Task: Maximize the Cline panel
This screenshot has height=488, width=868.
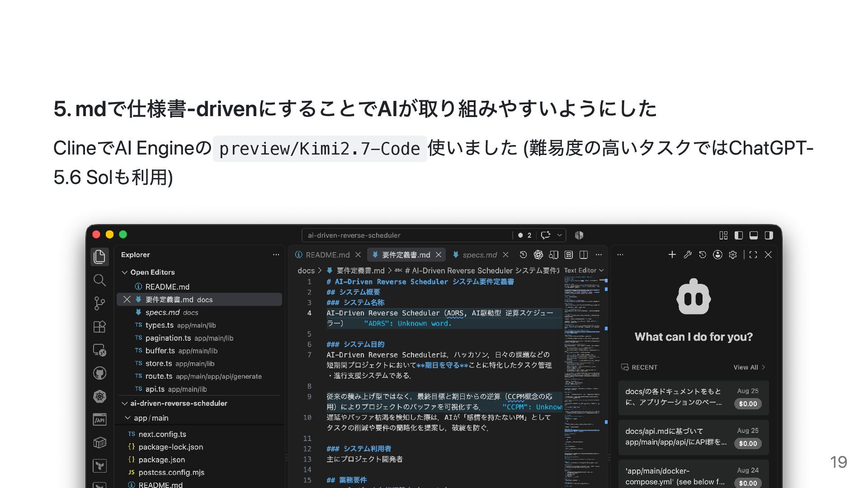Action: [753, 255]
